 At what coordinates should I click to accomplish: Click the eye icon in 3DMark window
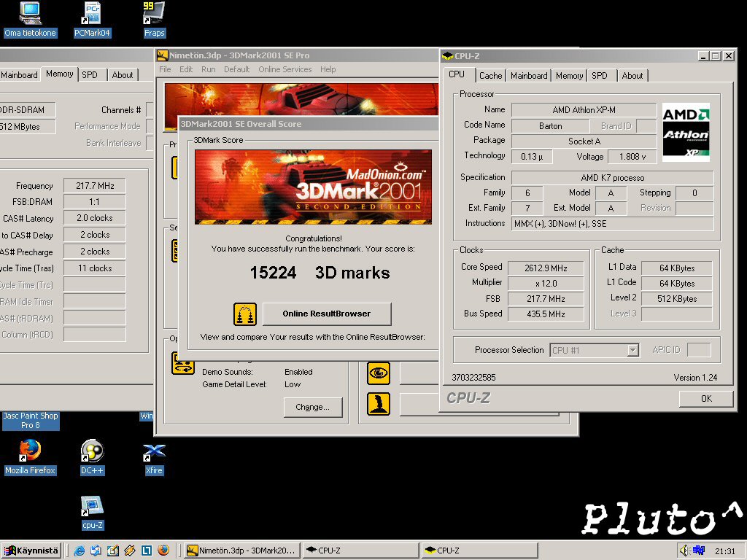coord(379,373)
